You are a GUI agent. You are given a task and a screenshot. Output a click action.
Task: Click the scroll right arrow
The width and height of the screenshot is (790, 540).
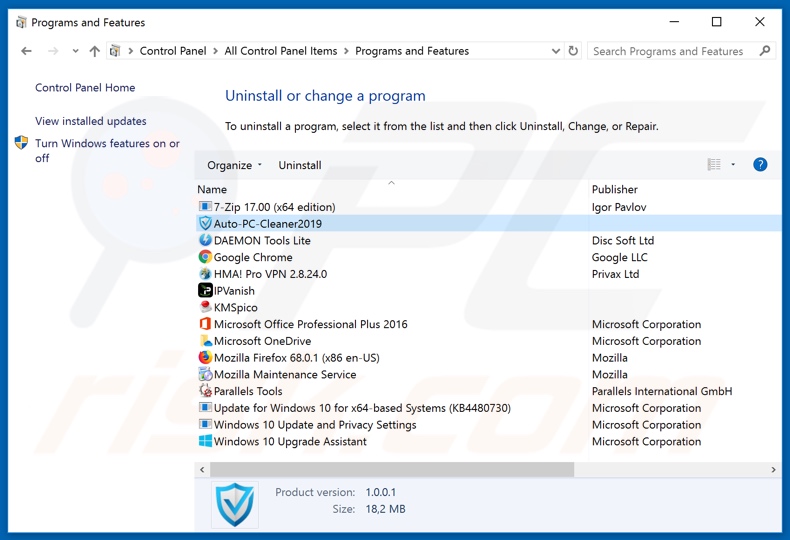coord(773,469)
